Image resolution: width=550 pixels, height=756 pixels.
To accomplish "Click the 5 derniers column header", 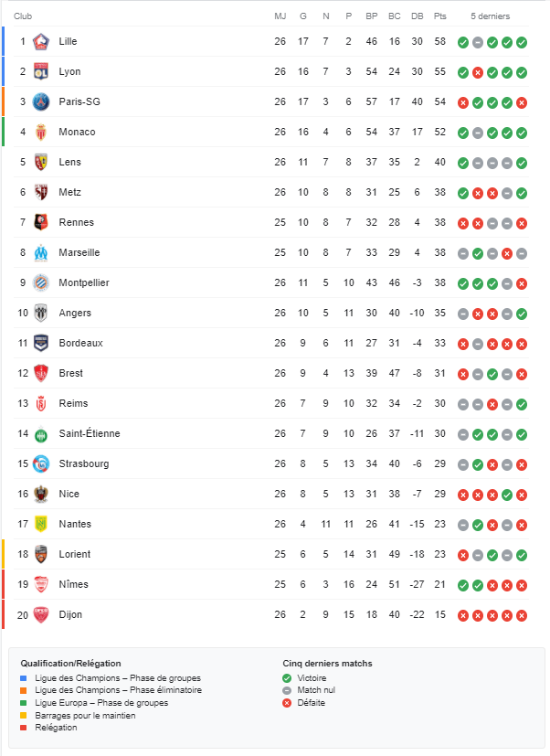I will point(491,16).
